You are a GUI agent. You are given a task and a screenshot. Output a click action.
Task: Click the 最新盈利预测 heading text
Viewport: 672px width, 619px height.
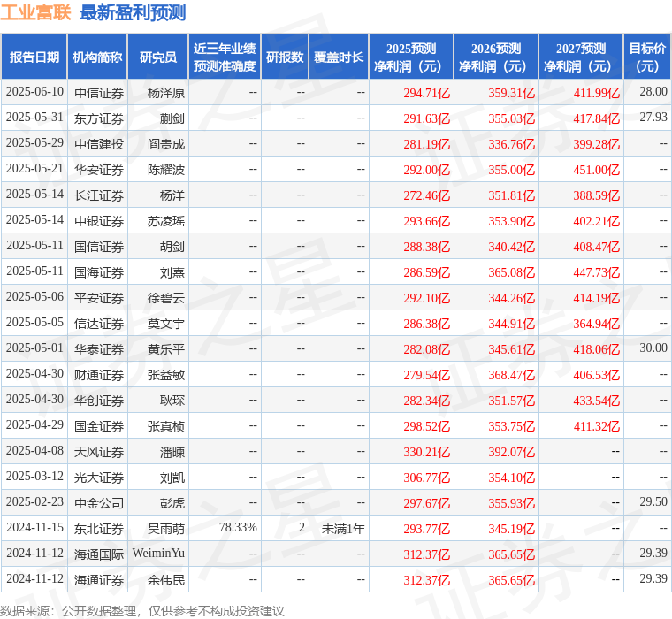click(133, 12)
